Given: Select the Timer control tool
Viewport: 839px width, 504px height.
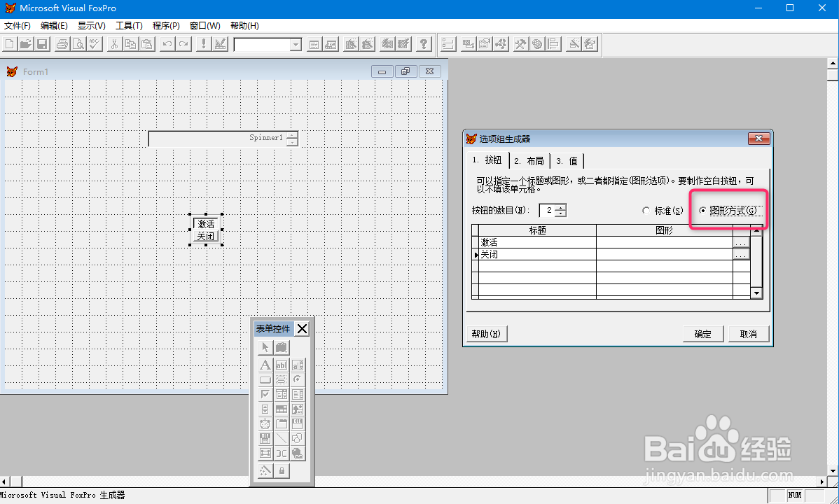Looking at the screenshot, I should pos(265,424).
